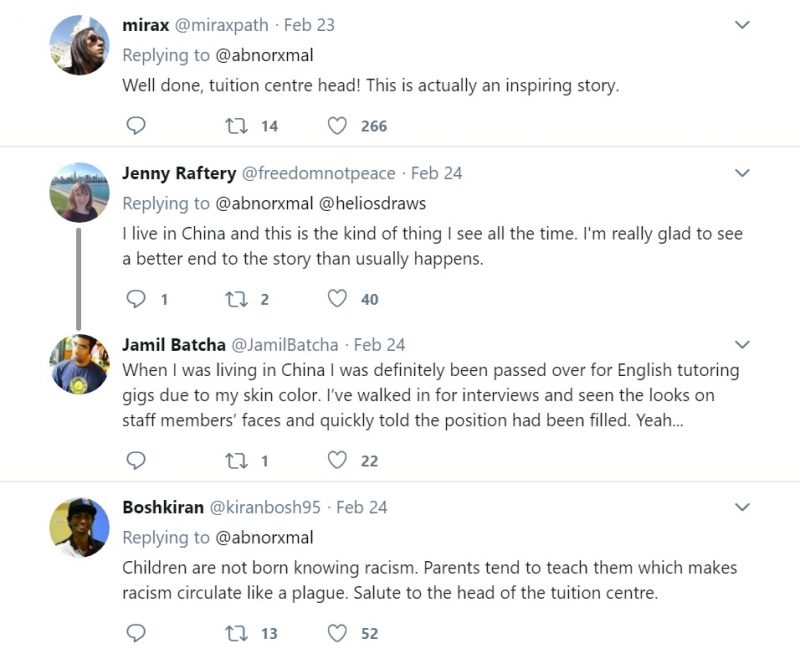Expand options menu for Jenny Raftery's tweet

coord(742,173)
